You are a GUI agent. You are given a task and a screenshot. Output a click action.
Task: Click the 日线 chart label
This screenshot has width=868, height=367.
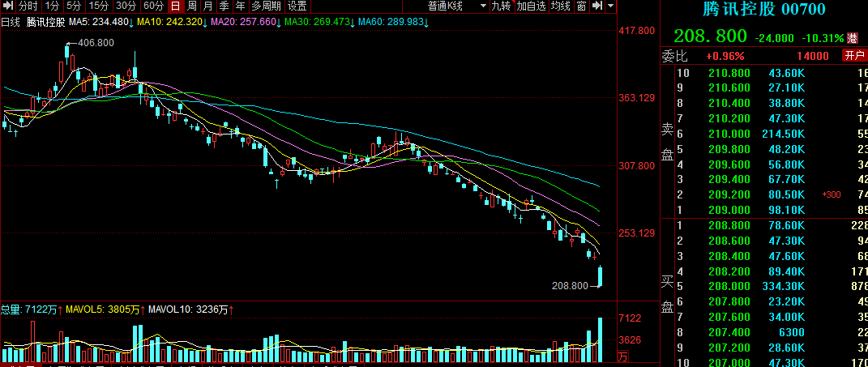click(11, 23)
